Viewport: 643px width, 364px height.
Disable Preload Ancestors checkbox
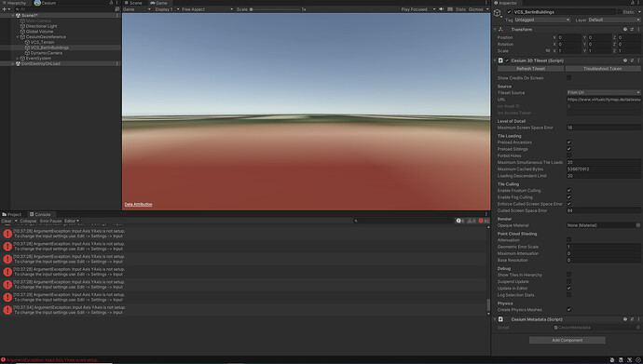click(568, 142)
